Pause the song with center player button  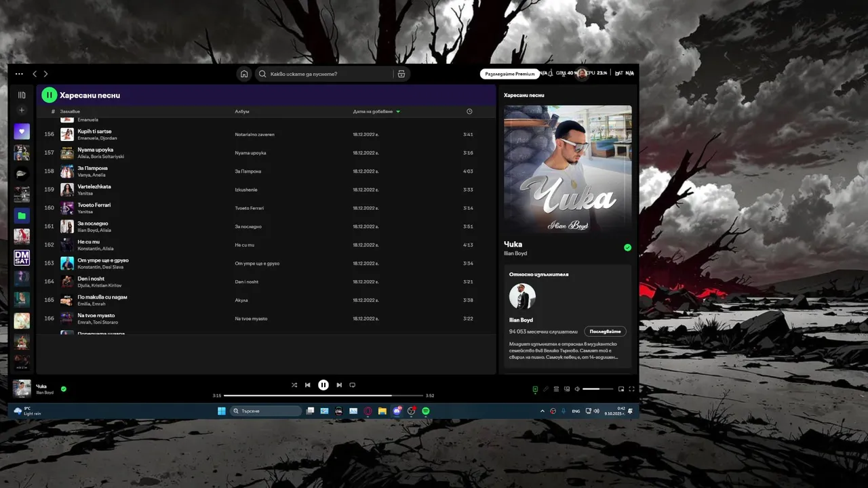[323, 385]
